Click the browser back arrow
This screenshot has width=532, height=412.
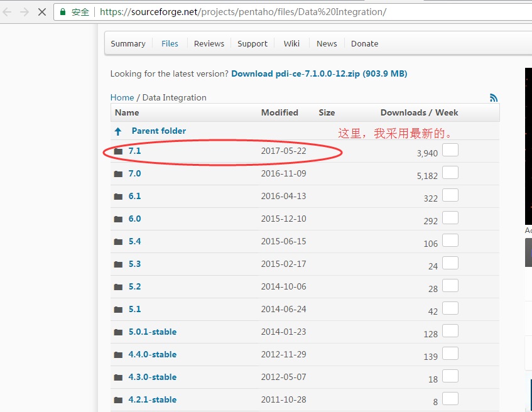(7, 12)
